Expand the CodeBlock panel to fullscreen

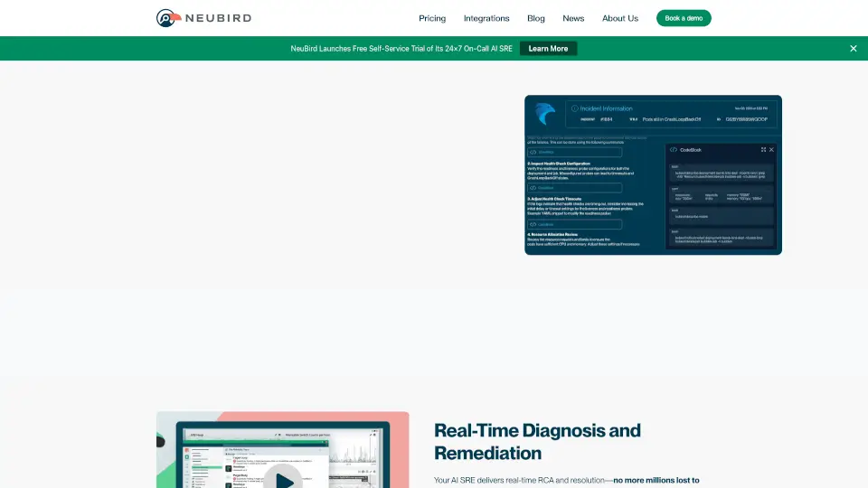pyautogui.click(x=763, y=149)
